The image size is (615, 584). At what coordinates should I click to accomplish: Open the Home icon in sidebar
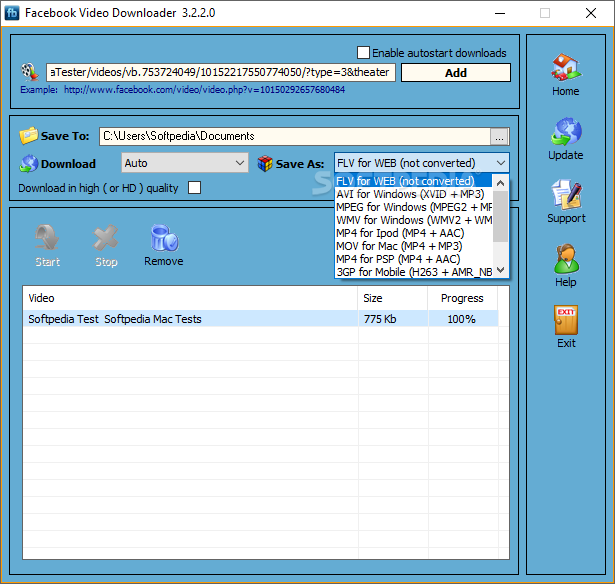(x=565, y=67)
